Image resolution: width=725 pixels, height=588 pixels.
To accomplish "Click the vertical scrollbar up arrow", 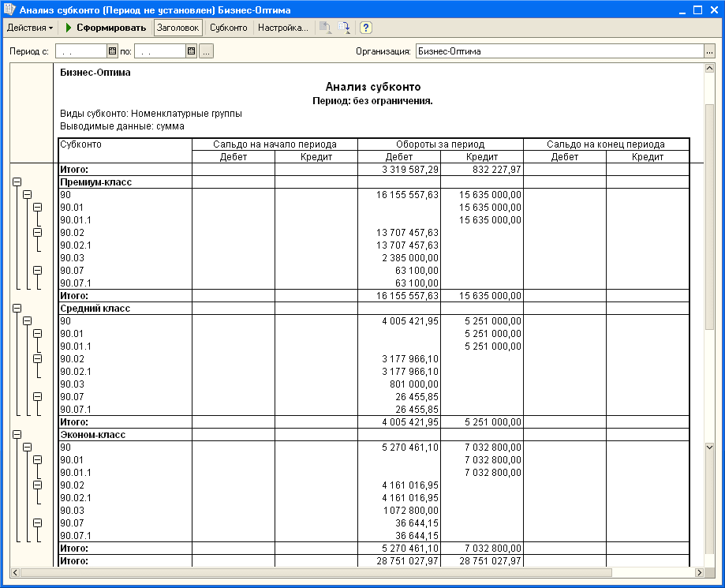I will pos(709,69).
